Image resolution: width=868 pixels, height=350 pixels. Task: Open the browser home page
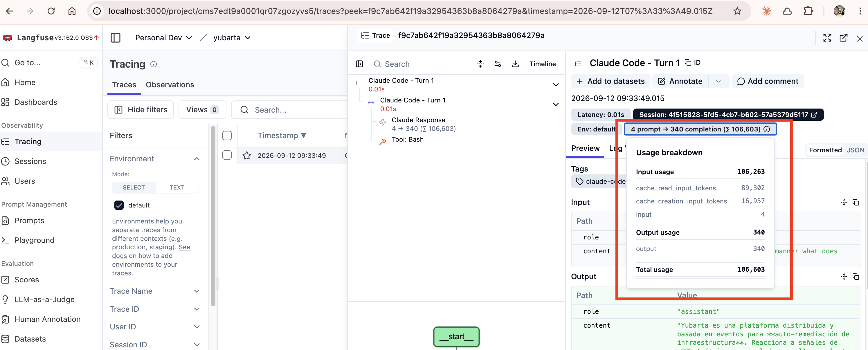pyautogui.click(x=72, y=11)
